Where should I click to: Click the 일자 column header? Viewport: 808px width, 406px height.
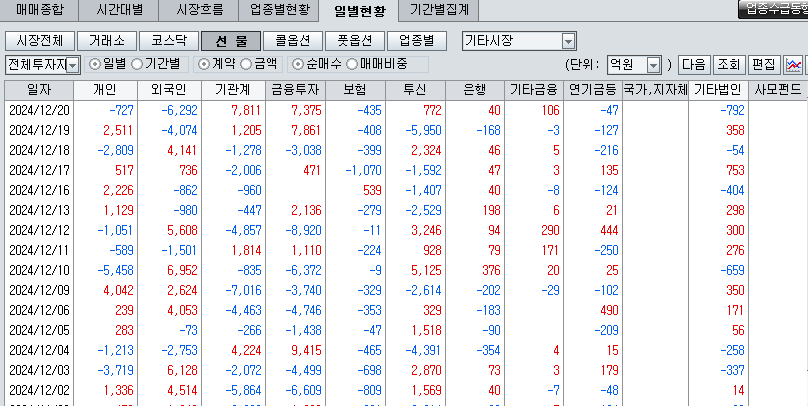pos(39,90)
